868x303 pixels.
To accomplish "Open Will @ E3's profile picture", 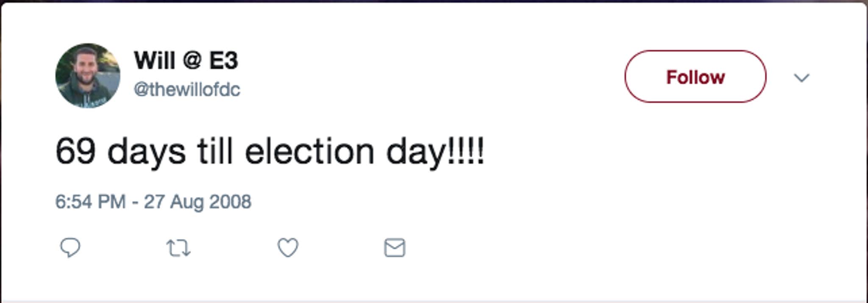I will 88,76.
